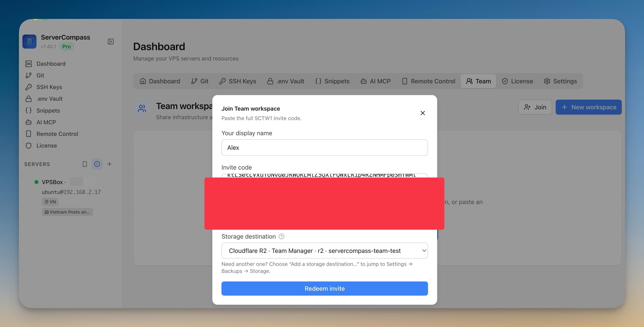Click the VN location tag
Image resolution: width=644 pixels, height=327 pixels.
50,202
